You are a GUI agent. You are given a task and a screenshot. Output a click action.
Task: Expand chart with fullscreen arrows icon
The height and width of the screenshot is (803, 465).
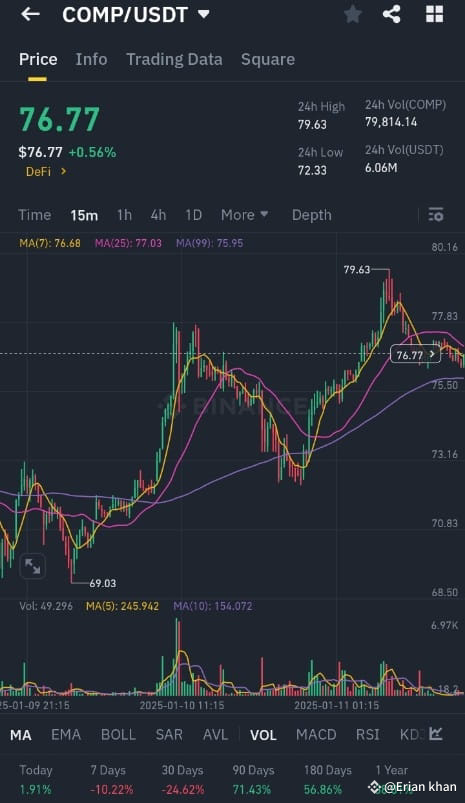[32, 566]
